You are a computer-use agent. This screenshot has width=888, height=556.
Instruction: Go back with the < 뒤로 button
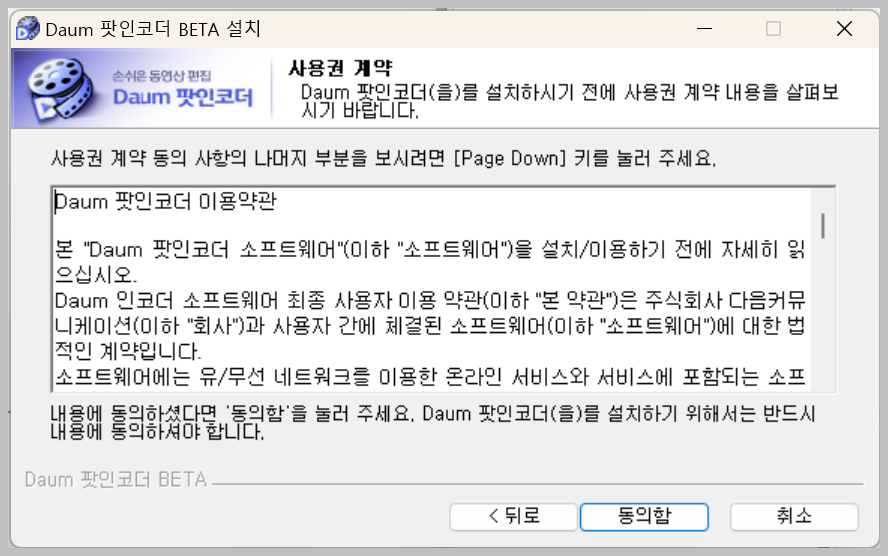coord(514,516)
